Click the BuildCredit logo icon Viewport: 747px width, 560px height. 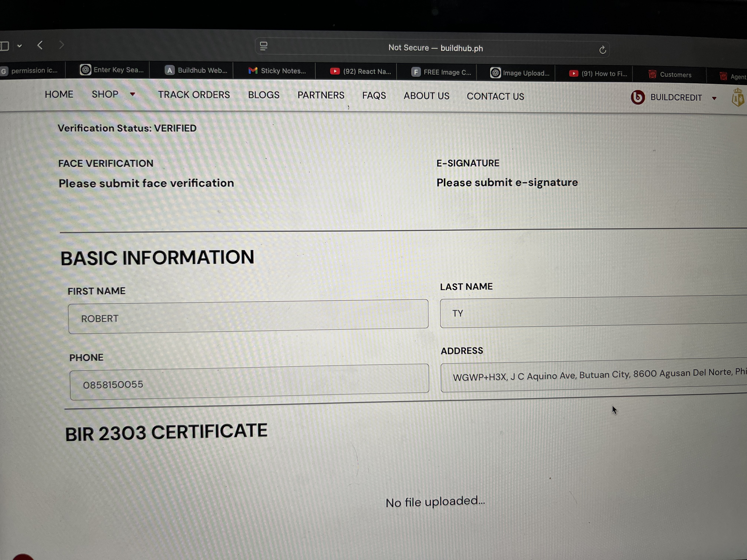tap(638, 97)
